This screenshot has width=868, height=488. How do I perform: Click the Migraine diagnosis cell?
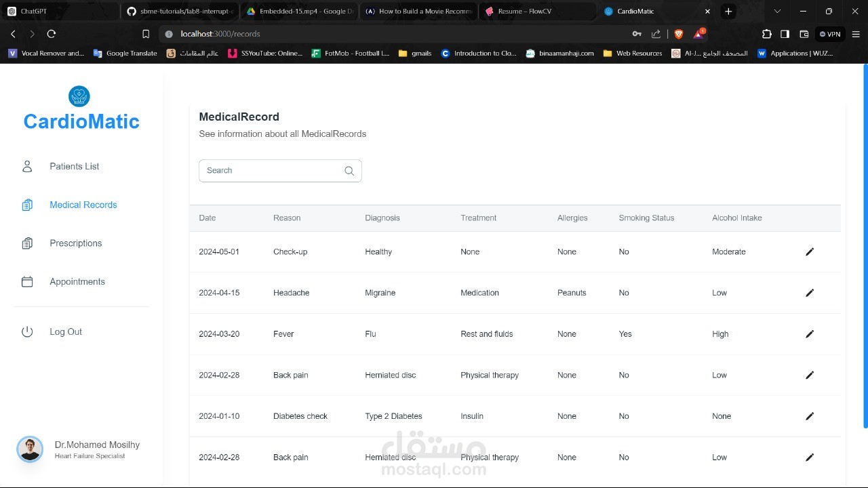tap(380, 293)
